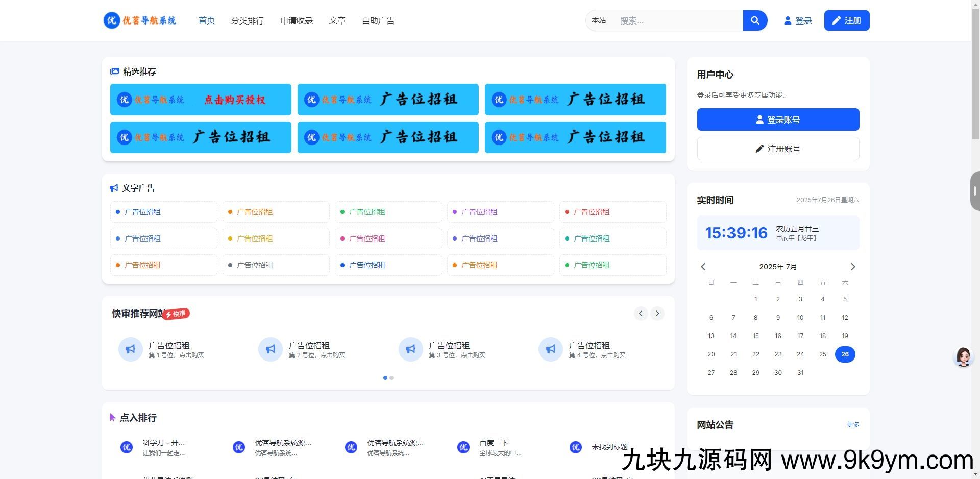Image resolution: width=980 pixels, height=479 pixels.
Task: Open the 更多 link in 网站公告
Action: tap(853, 424)
